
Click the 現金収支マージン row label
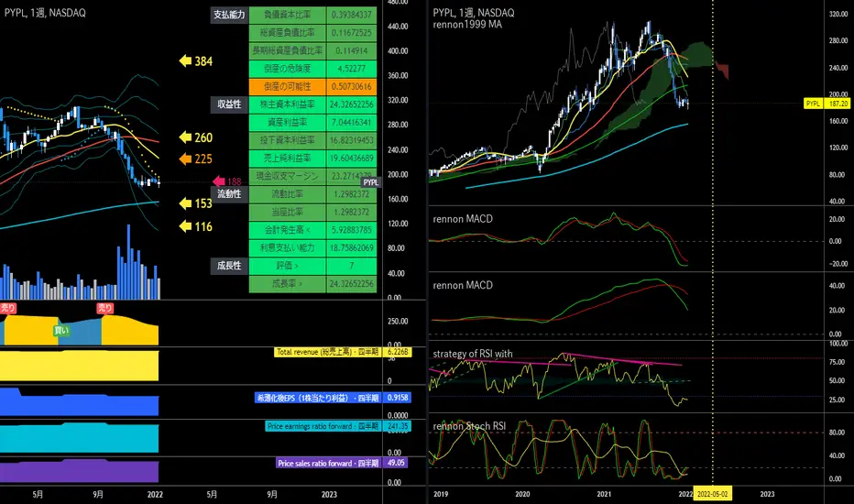288,176
